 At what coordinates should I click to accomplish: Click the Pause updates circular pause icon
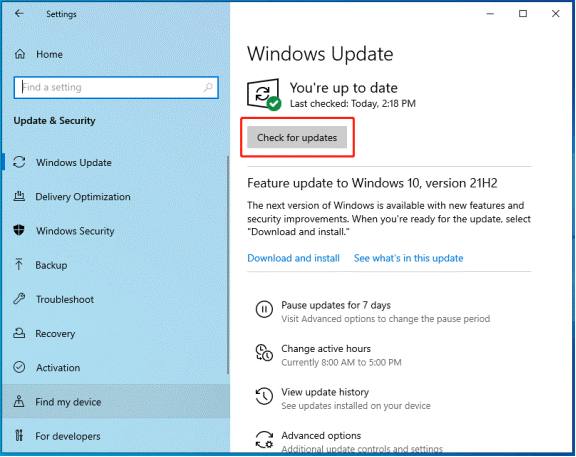(264, 309)
